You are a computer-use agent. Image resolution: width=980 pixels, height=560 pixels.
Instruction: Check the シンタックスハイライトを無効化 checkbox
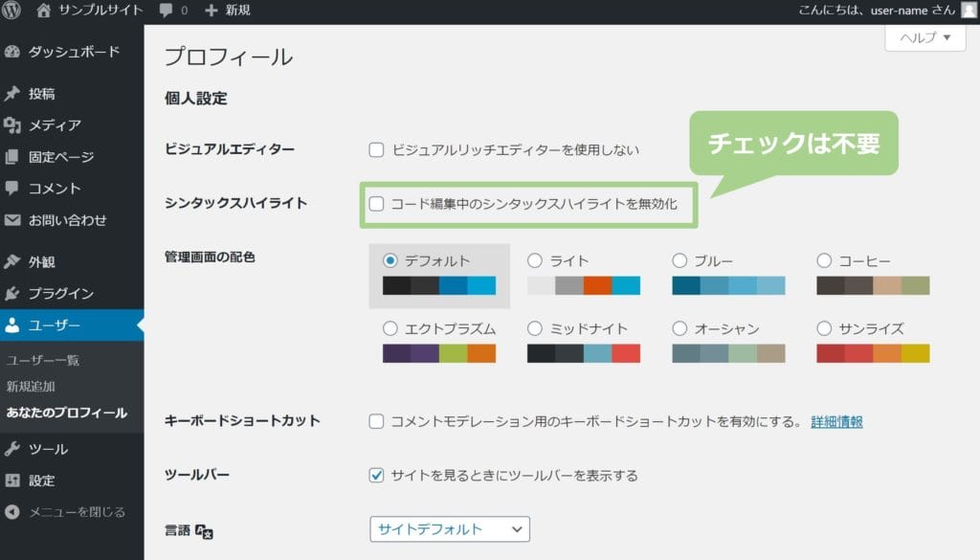click(377, 204)
